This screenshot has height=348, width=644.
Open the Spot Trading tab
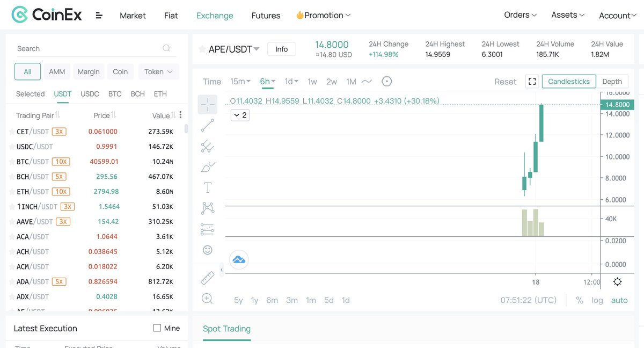point(226,329)
